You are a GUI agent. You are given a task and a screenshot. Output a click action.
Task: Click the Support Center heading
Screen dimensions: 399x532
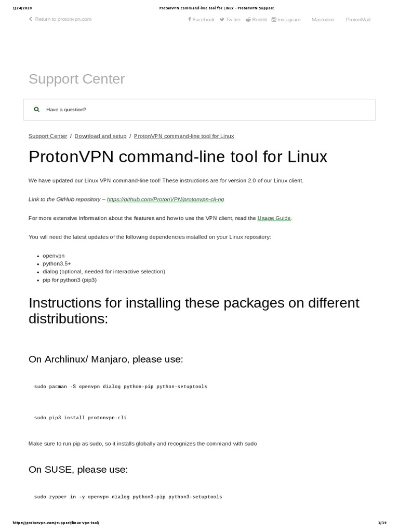click(76, 79)
